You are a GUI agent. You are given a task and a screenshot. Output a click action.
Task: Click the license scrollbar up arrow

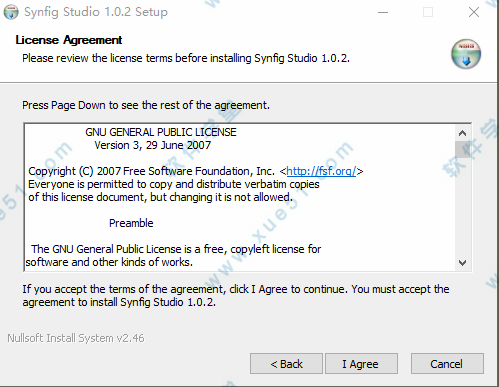click(x=462, y=133)
